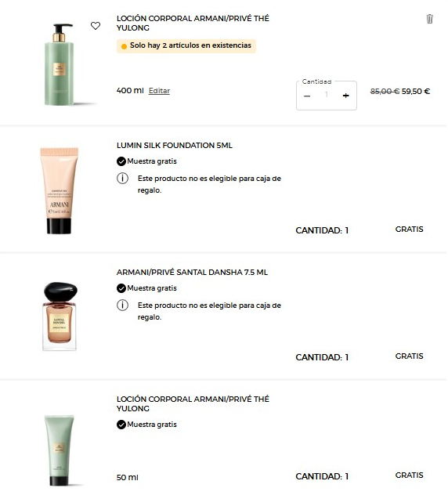The width and height of the screenshot is (448, 499).
Task: Increase quantity with plus button
Action: (x=346, y=96)
